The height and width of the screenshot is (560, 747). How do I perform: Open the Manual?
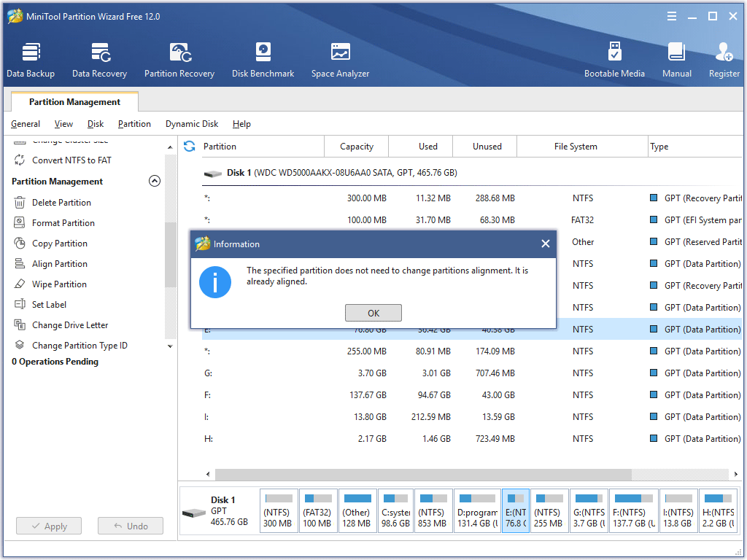pos(676,60)
